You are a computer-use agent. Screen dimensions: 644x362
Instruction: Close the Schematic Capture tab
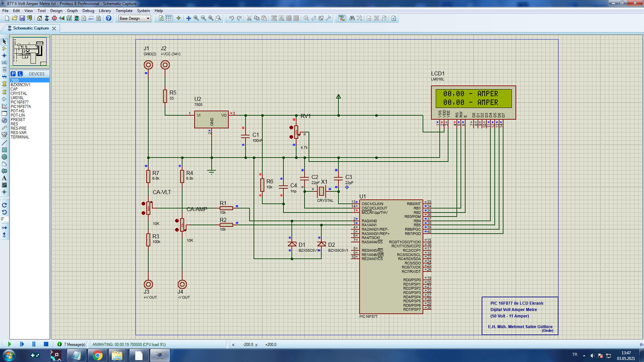tap(54, 28)
